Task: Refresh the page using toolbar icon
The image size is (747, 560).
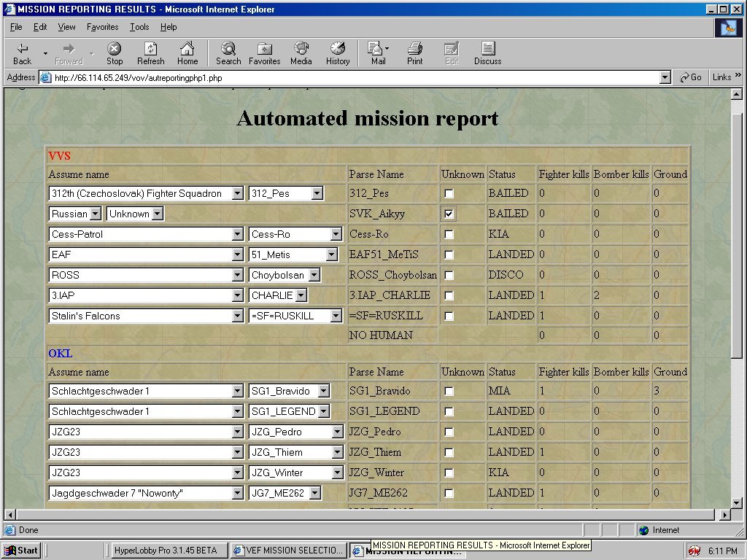Action: pyautogui.click(x=150, y=49)
